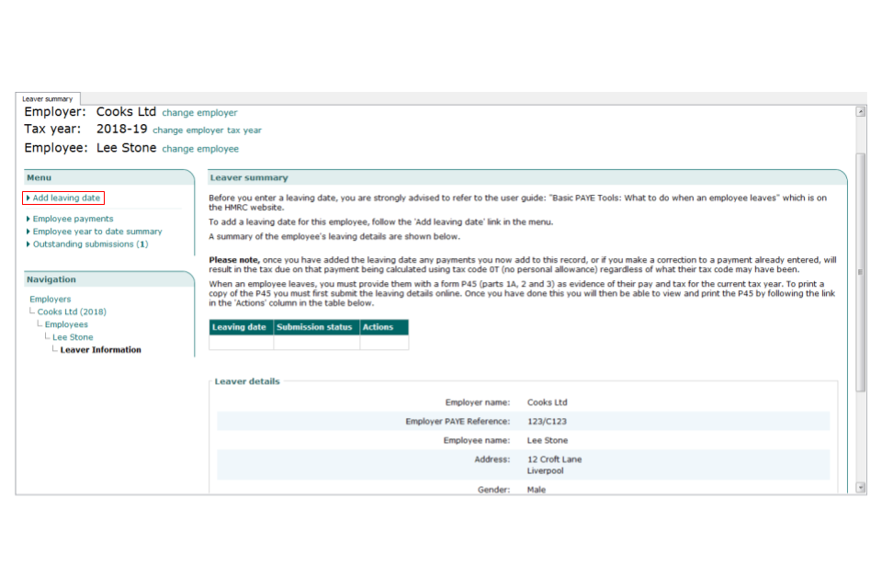Click the change employer tax year link

pos(207,130)
